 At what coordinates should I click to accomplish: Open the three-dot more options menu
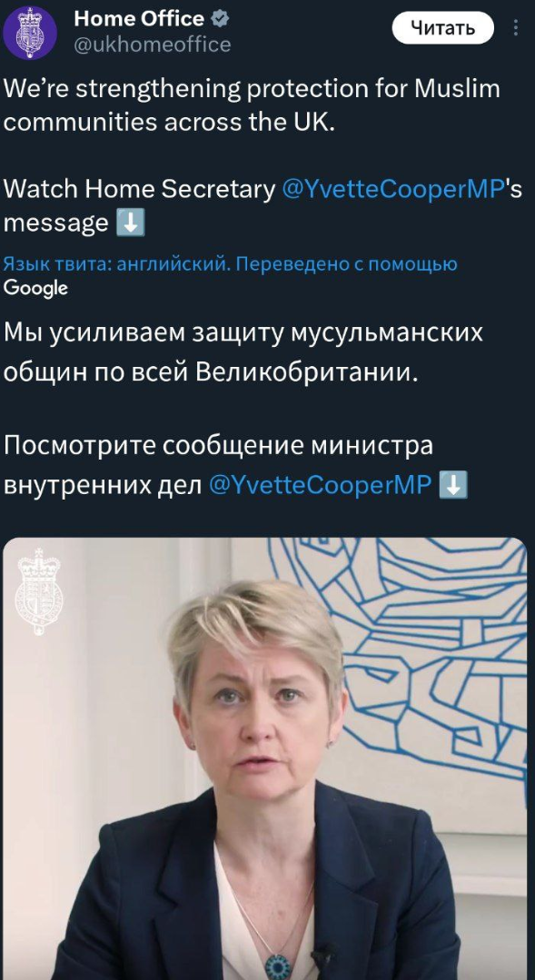tap(515, 28)
